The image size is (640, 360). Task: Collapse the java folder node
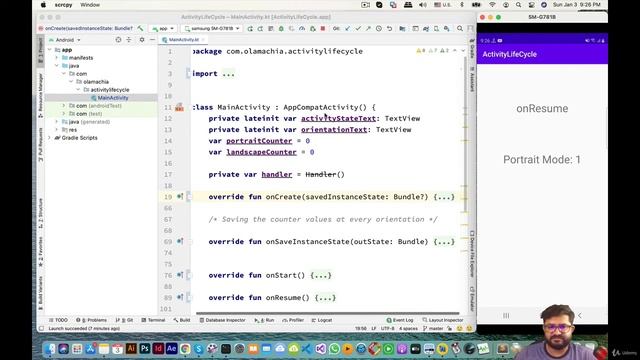(x=57, y=66)
